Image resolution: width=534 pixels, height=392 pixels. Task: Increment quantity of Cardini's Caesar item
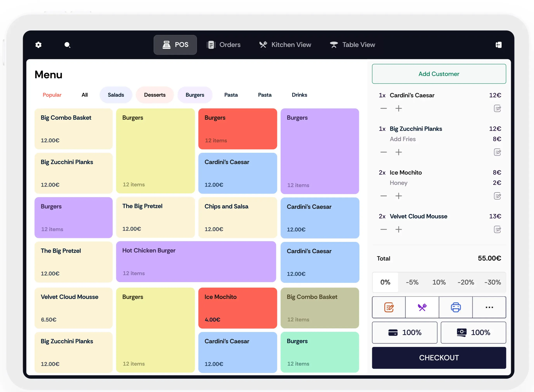pyautogui.click(x=399, y=108)
